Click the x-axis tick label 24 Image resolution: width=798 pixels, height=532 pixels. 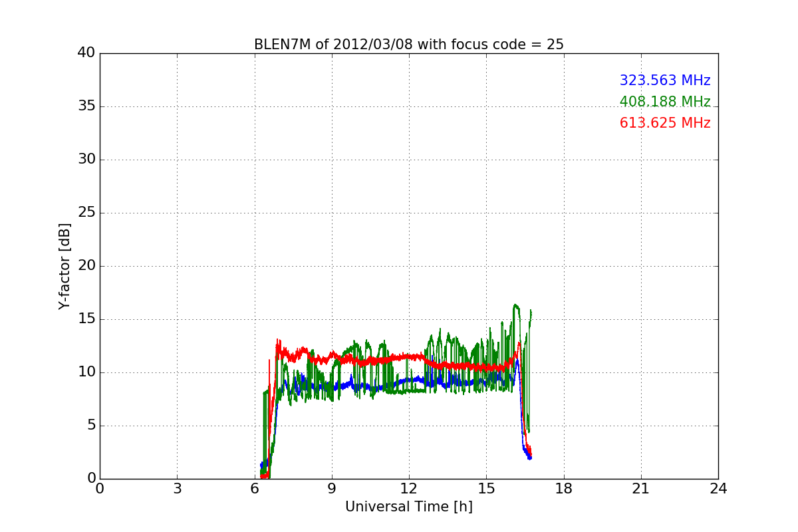718,489
